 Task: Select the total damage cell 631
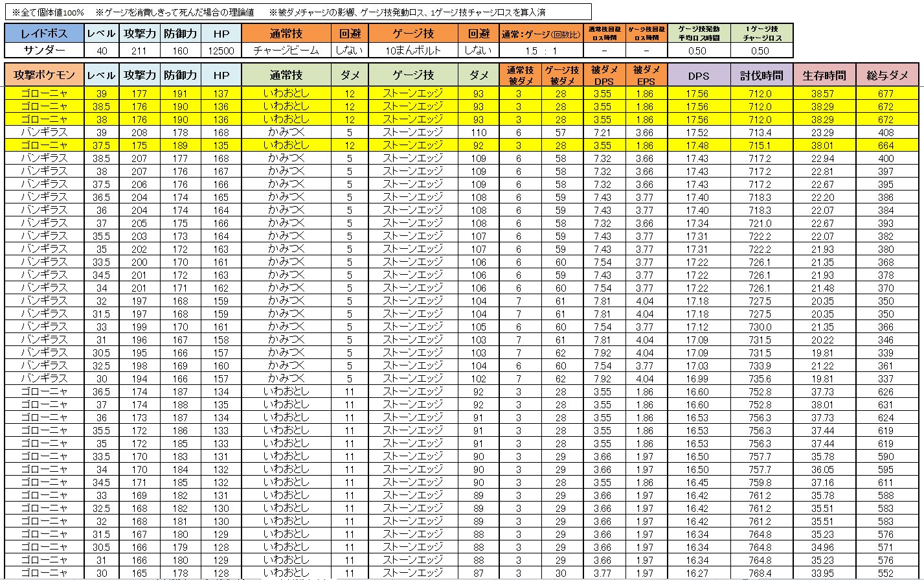(887, 404)
